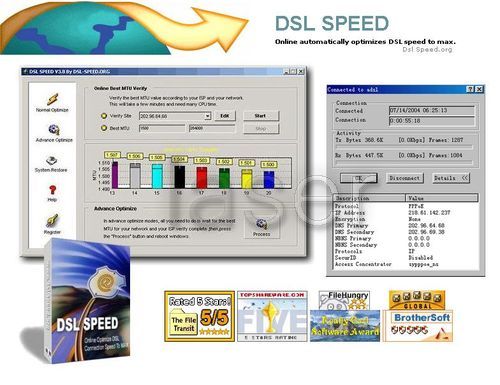Click the blue bar in MTU chart

pos(269,180)
